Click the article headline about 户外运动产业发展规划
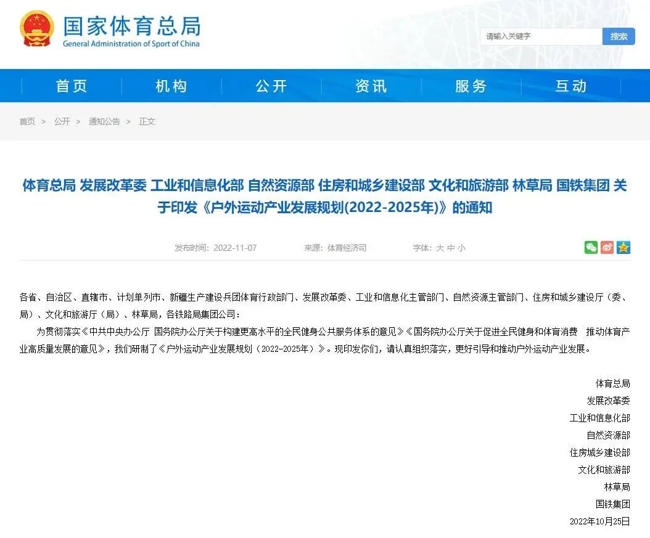 pyautogui.click(x=325, y=196)
